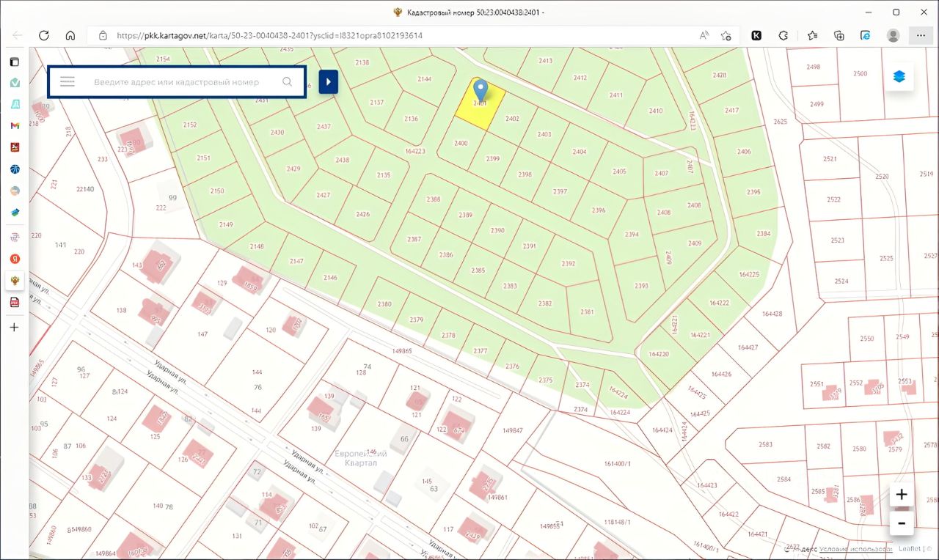Open the teal road-icon sidebar tab
This screenshot has width=939, height=560.
(15, 104)
